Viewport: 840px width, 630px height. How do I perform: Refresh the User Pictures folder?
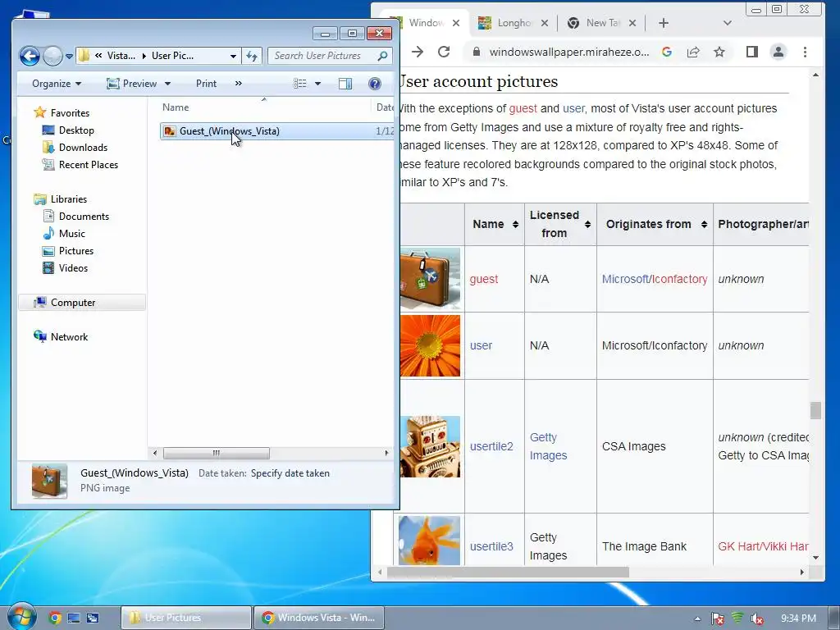252,56
